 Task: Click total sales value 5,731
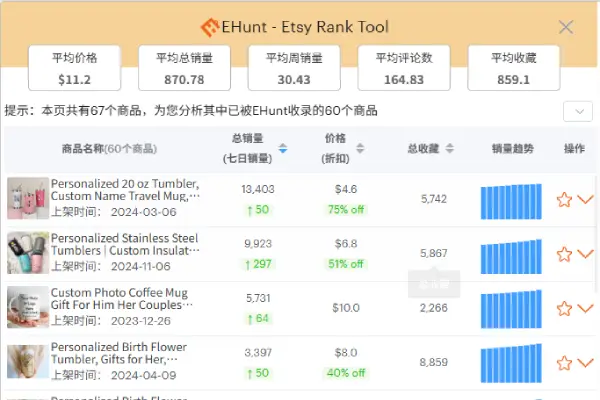click(258, 298)
